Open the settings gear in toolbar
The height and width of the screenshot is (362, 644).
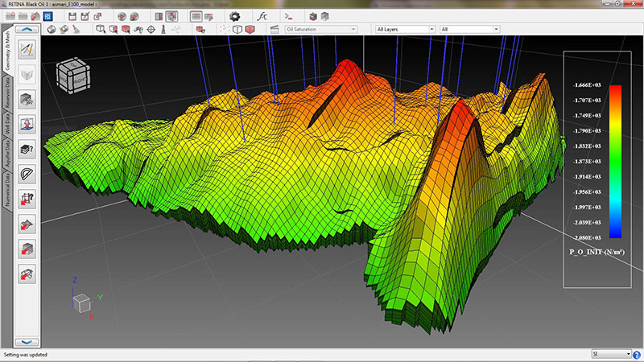[234, 15]
